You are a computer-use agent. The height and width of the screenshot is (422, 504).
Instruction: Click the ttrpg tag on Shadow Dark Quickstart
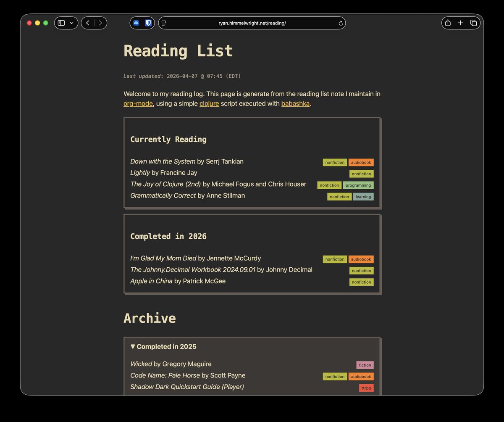coord(366,388)
